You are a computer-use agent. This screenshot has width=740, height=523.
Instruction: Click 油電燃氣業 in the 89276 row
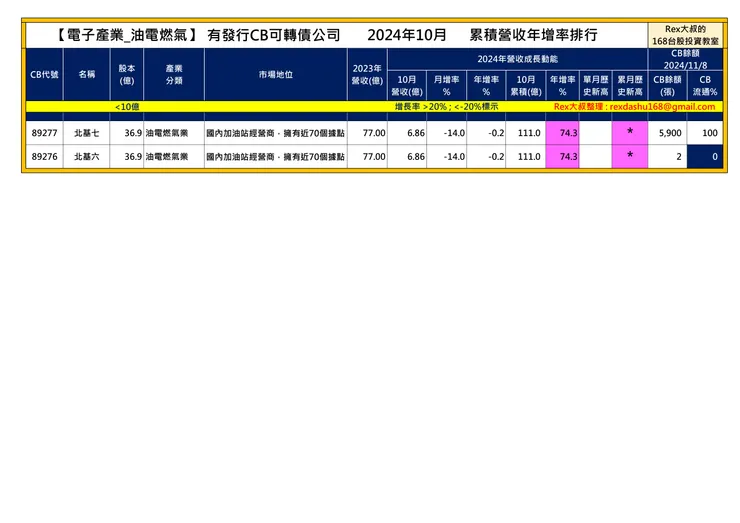(167, 157)
